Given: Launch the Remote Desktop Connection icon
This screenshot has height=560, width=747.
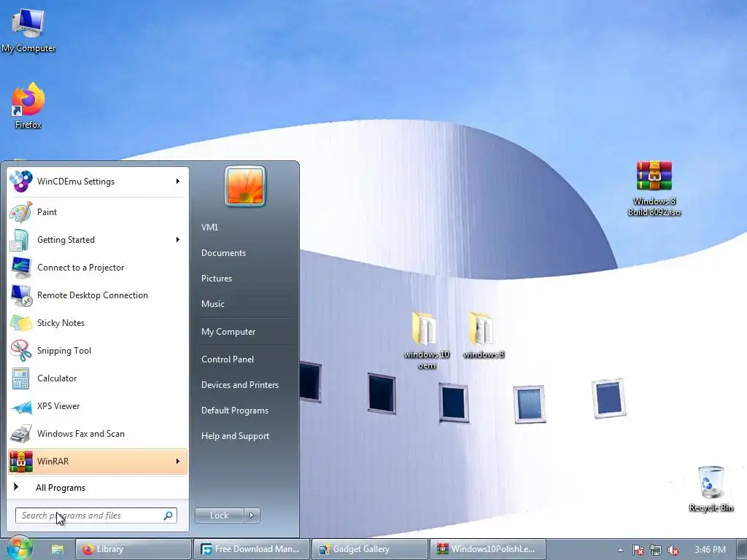Looking at the screenshot, I should point(20,295).
